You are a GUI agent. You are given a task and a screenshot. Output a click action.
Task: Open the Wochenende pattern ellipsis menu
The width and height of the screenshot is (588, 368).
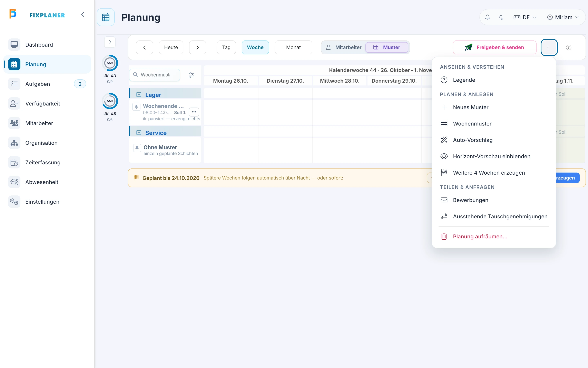pyautogui.click(x=194, y=112)
